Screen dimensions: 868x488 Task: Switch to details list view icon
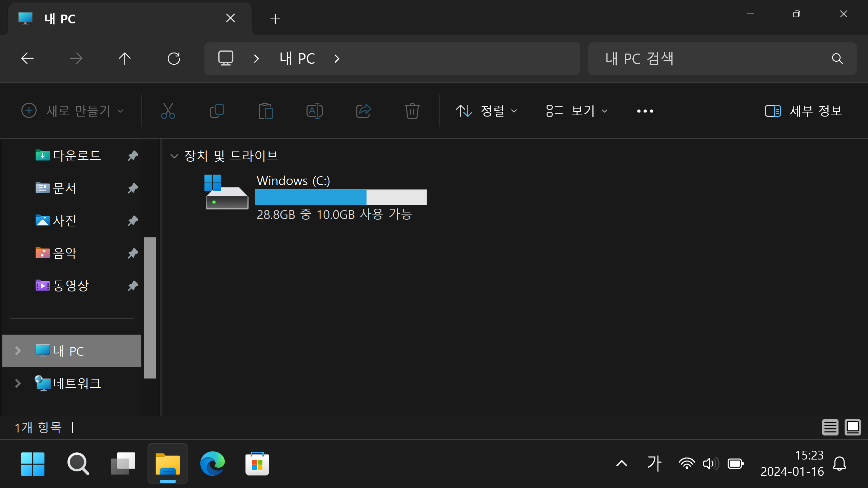830,427
